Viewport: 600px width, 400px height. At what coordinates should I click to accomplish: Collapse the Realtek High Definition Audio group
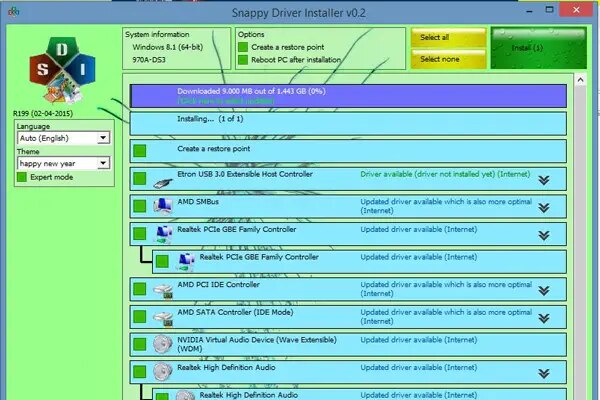(544, 373)
